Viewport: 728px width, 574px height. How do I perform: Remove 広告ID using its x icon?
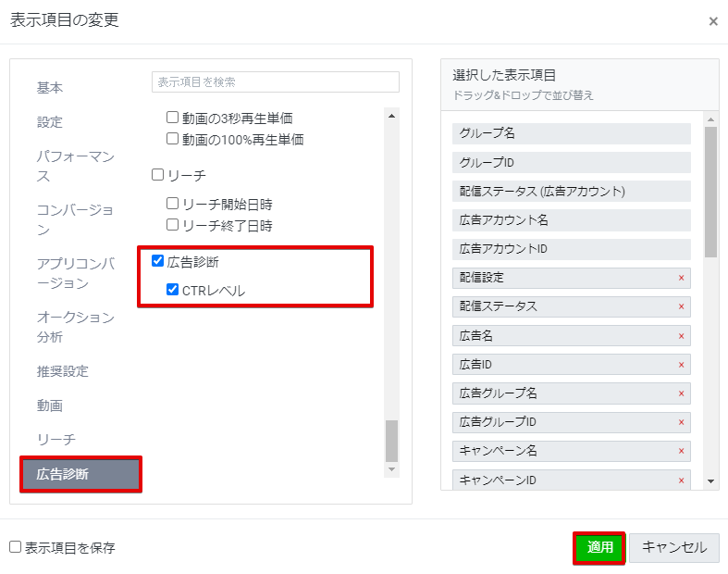[x=681, y=365]
